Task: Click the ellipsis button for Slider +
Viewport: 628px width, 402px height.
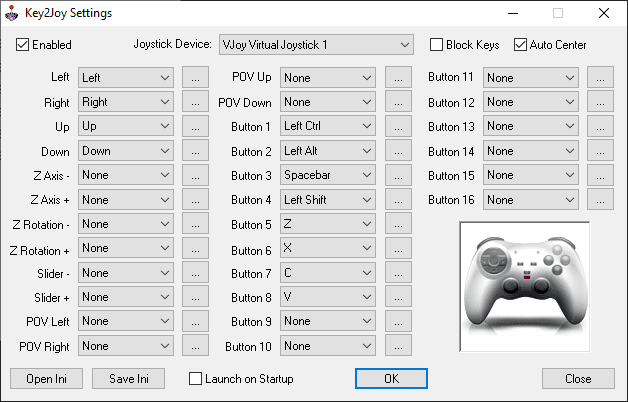Action: [x=195, y=297]
